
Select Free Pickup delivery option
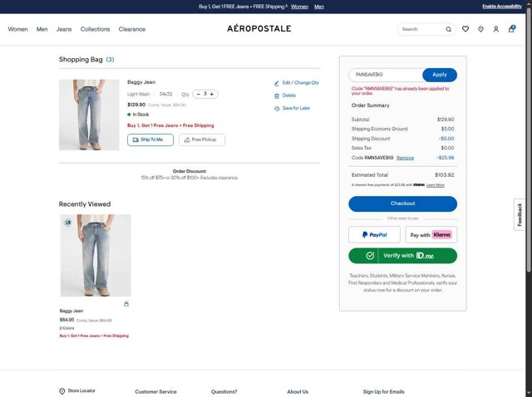201,140
